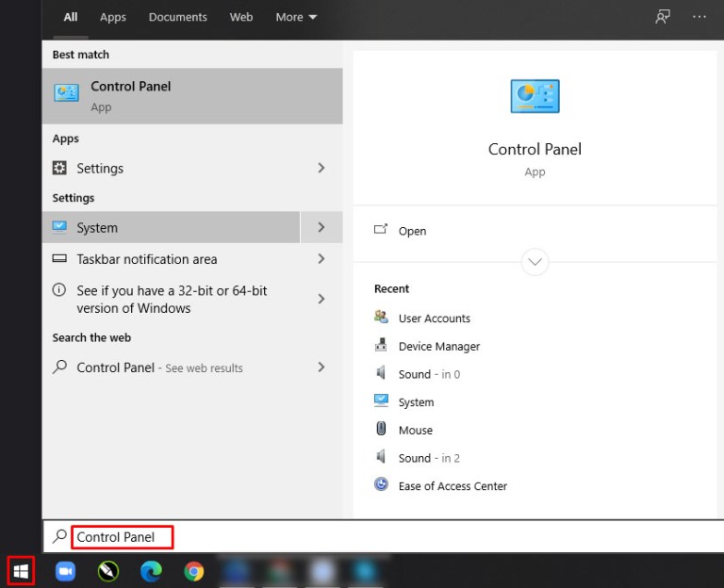Expand Taskbar notification area arrow
Screen dimensions: 724x588
pyautogui.click(x=321, y=259)
